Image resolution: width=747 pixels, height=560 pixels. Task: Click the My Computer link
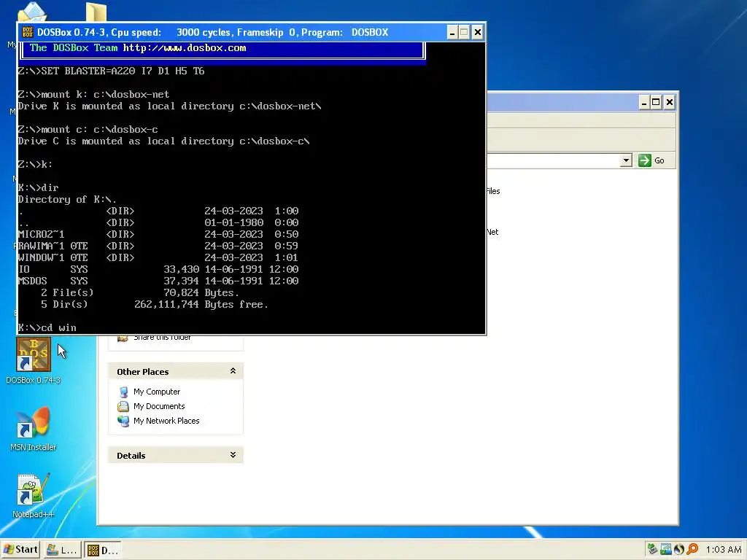point(157,392)
